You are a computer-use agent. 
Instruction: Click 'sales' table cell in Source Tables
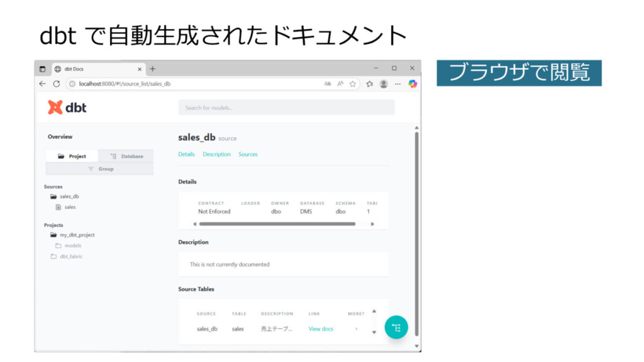point(238,329)
